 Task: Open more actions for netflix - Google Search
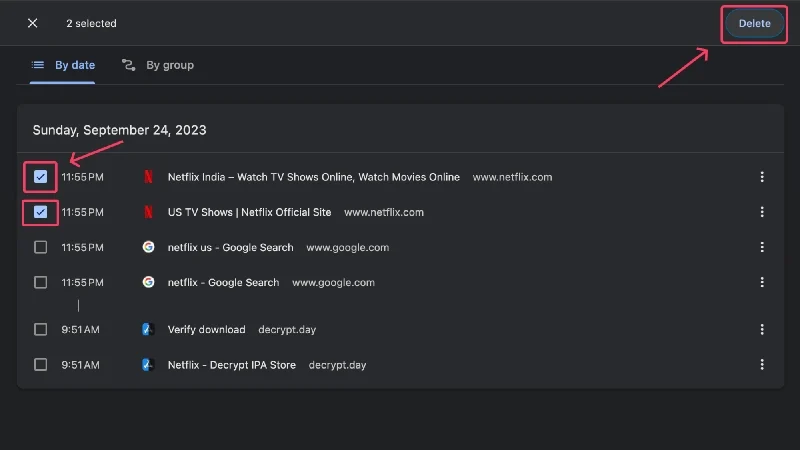click(x=762, y=282)
